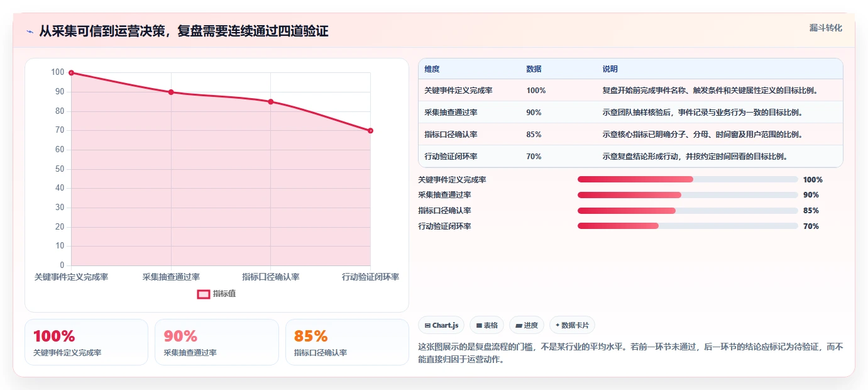Image resolution: width=868 pixels, height=390 pixels.
Task: Click the 数据卡片 chip
Action: click(x=572, y=325)
